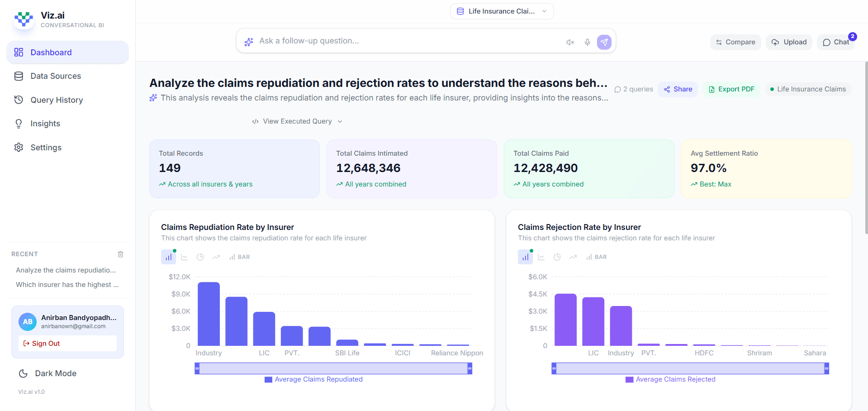Clear recent queries with the trash icon
Image resolution: width=868 pixels, height=411 pixels.
pyautogui.click(x=120, y=254)
